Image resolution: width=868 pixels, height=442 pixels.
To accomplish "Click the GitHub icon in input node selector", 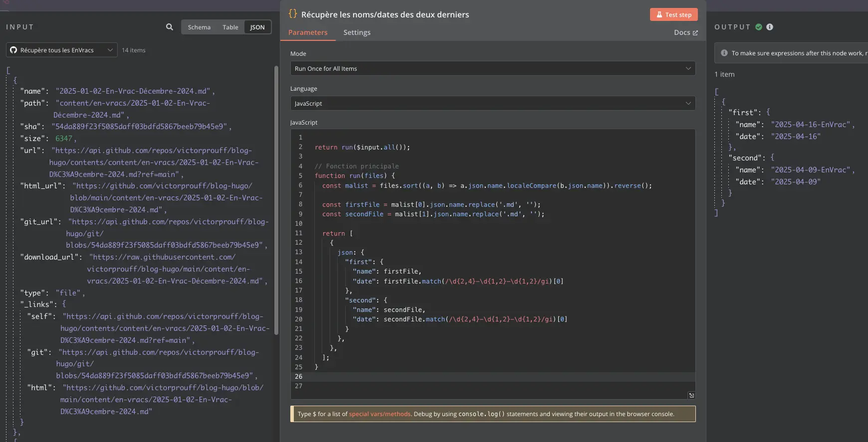I will pyautogui.click(x=13, y=50).
